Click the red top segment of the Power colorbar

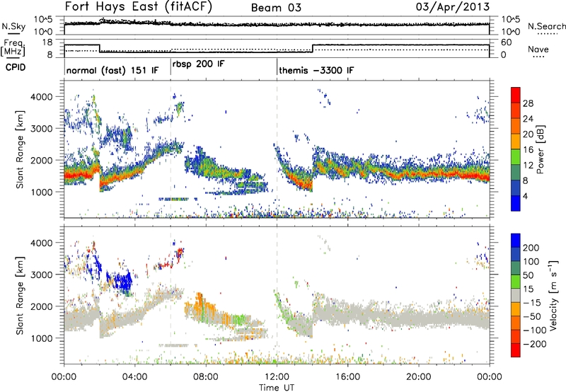(x=516, y=95)
